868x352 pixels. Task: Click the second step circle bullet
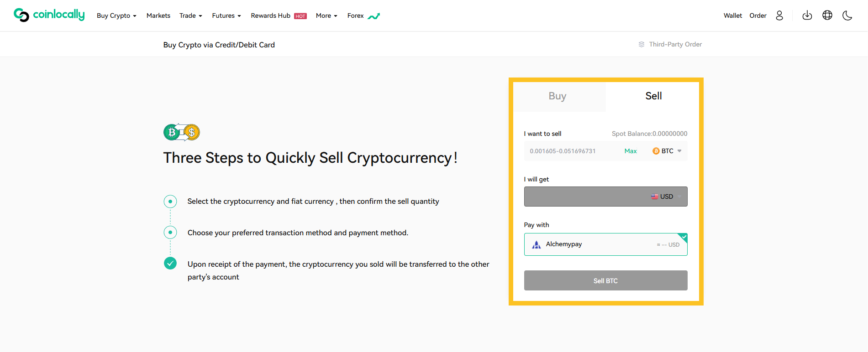pos(170,233)
